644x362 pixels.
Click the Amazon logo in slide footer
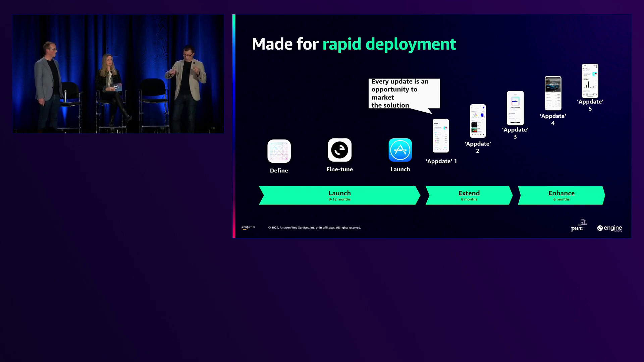[x=248, y=227]
